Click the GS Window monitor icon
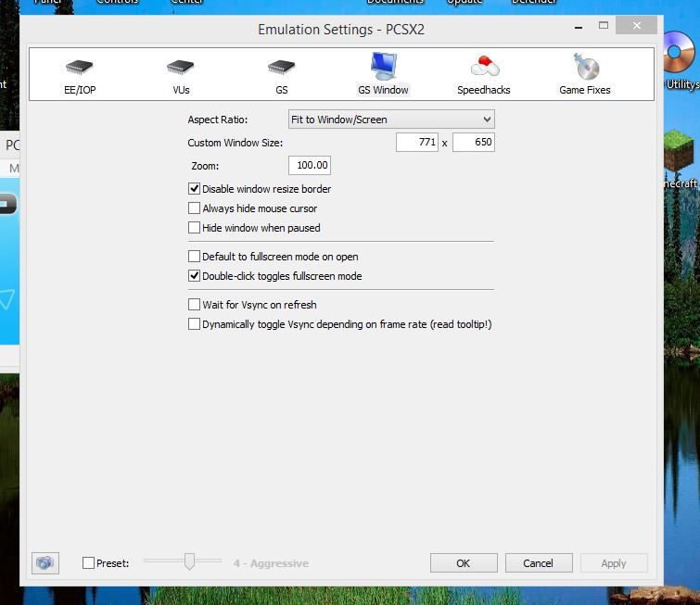 [x=383, y=66]
